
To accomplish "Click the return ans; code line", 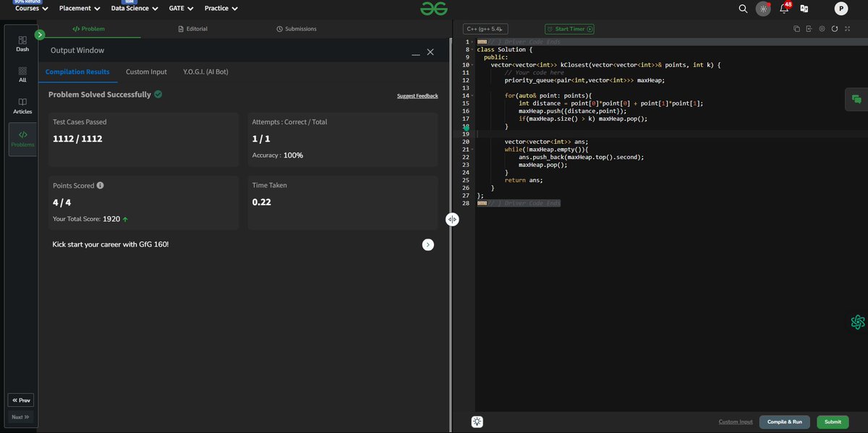I will click(x=524, y=180).
